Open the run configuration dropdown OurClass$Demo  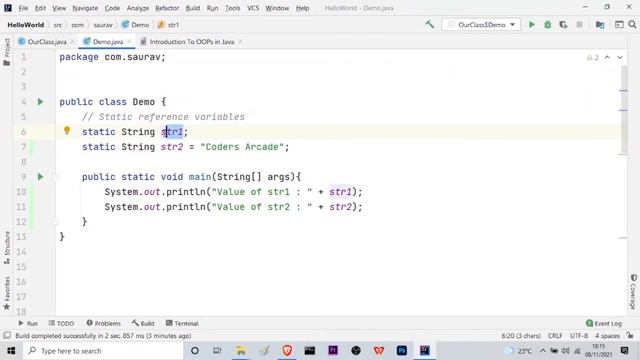click(481, 25)
